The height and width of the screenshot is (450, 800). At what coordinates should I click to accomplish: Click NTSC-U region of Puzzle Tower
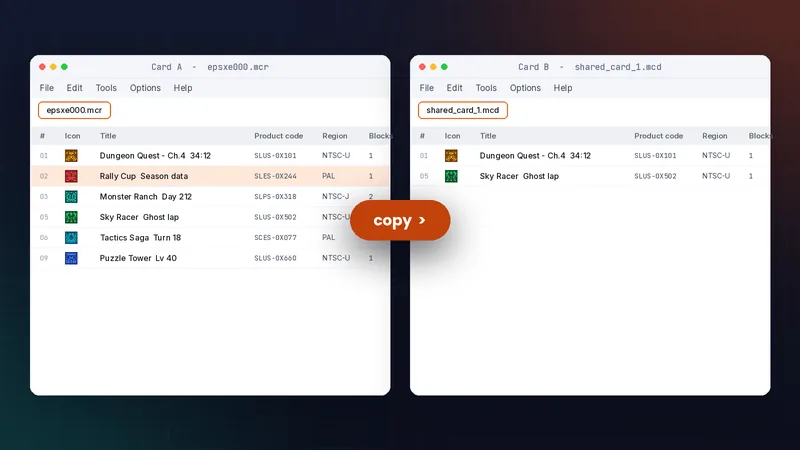[336, 258]
